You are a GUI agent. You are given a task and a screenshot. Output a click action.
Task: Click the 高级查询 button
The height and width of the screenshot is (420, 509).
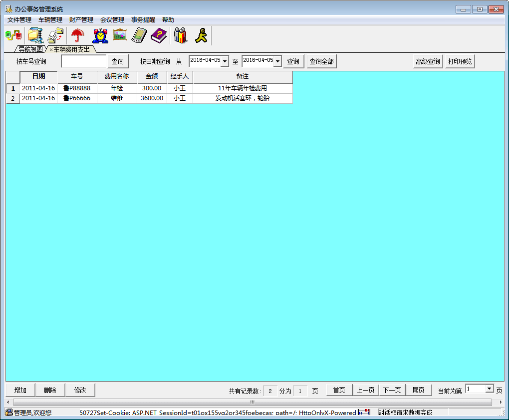pos(428,61)
